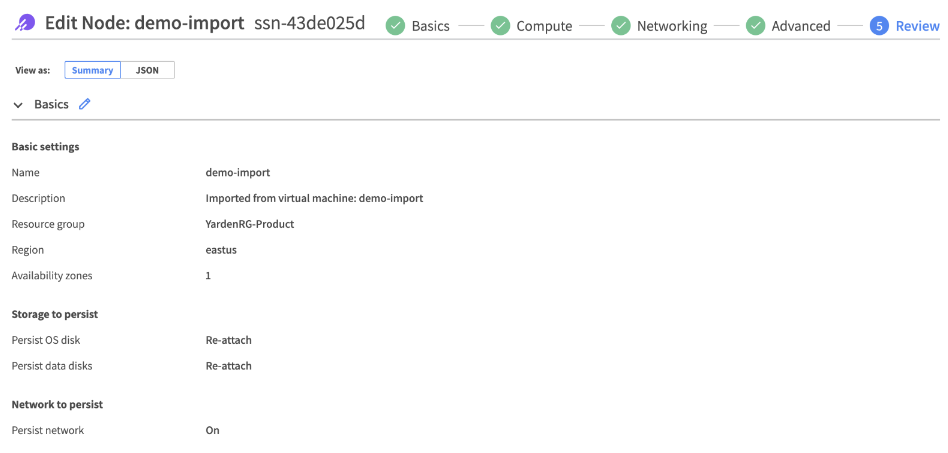
Task: Select the Review step label
Action: click(x=917, y=26)
